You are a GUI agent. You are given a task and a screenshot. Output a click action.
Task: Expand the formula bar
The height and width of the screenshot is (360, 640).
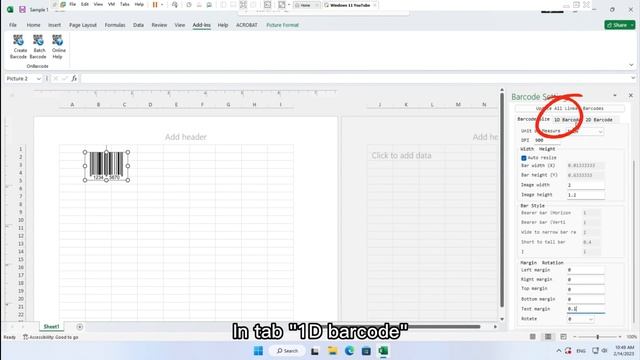(633, 78)
